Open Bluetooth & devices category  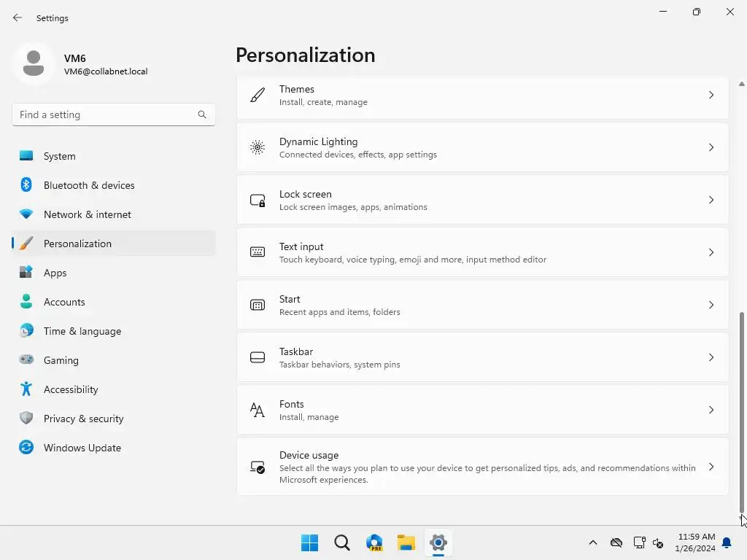pos(113,184)
